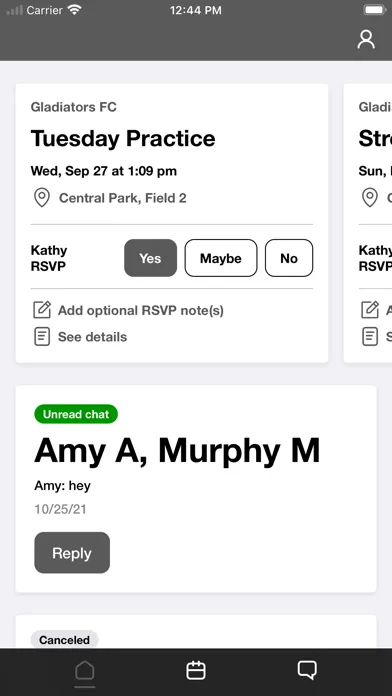Tap the edit note pencil icon
The height and width of the screenshot is (696, 392).
42,310
